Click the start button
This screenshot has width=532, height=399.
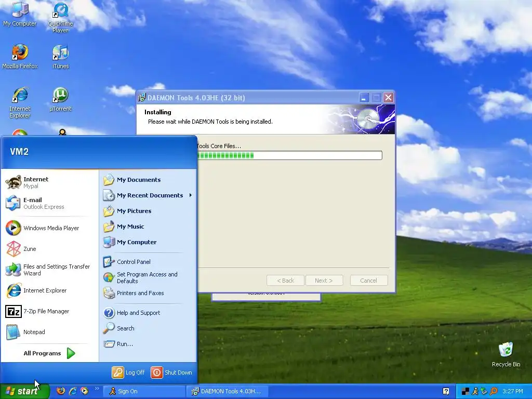pyautogui.click(x=24, y=391)
